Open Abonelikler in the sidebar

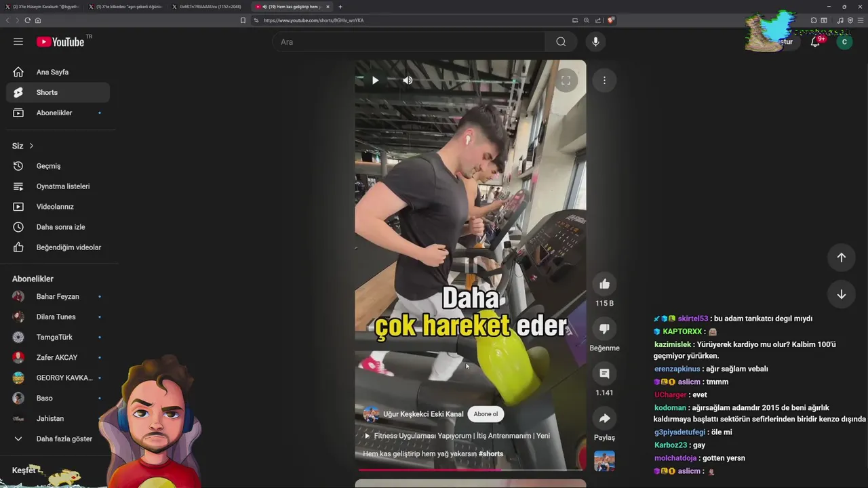[x=58, y=113]
